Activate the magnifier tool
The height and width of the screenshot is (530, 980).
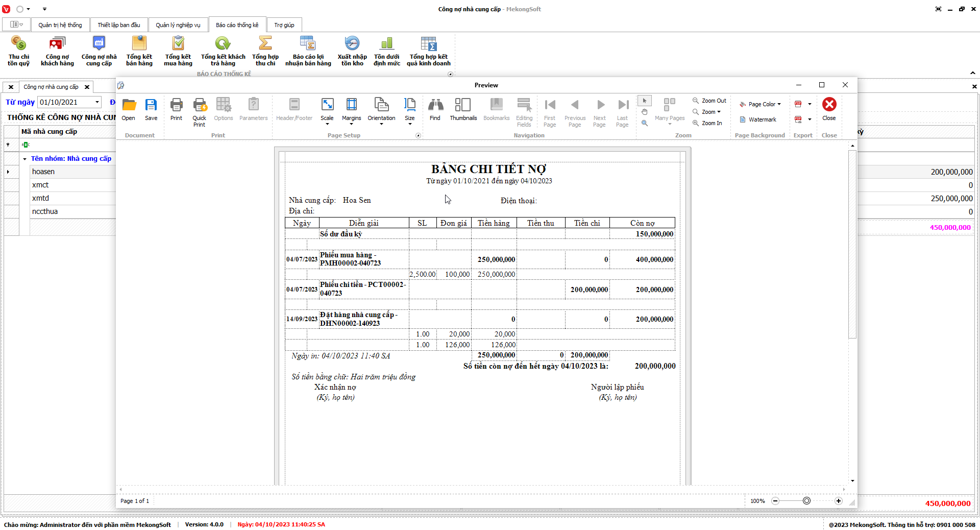click(x=645, y=123)
